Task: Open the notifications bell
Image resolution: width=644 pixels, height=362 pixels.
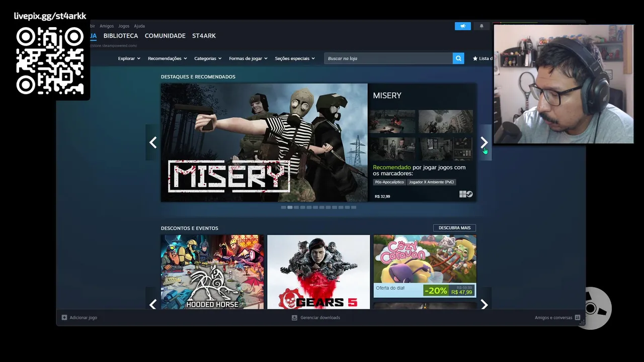Action: [x=481, y=26]
